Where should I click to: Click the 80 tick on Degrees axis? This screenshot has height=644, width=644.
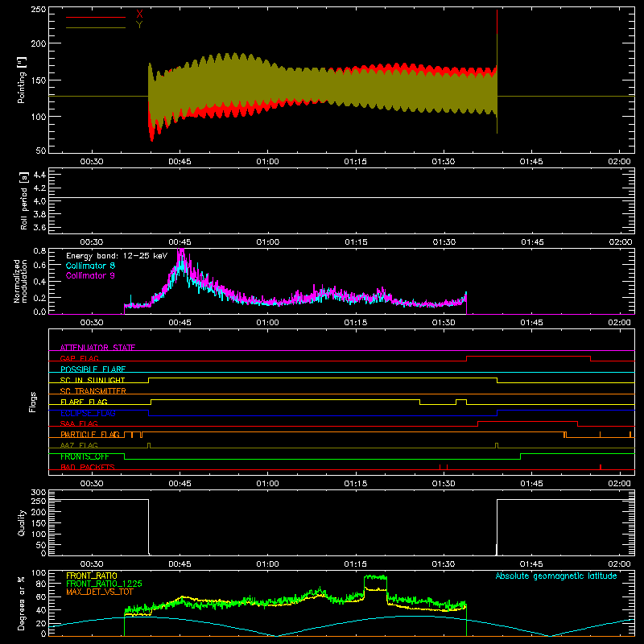click(41, 584)
